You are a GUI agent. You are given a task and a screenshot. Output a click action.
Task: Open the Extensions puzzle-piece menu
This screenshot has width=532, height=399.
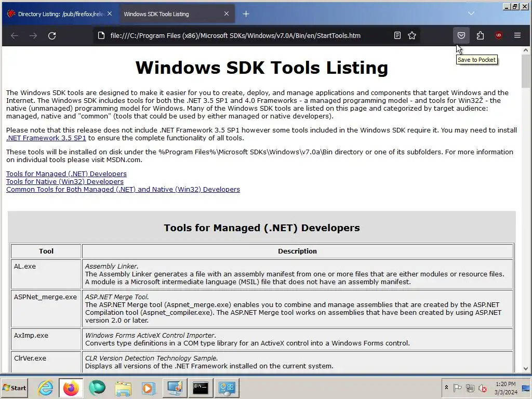[x=480, y=35]
